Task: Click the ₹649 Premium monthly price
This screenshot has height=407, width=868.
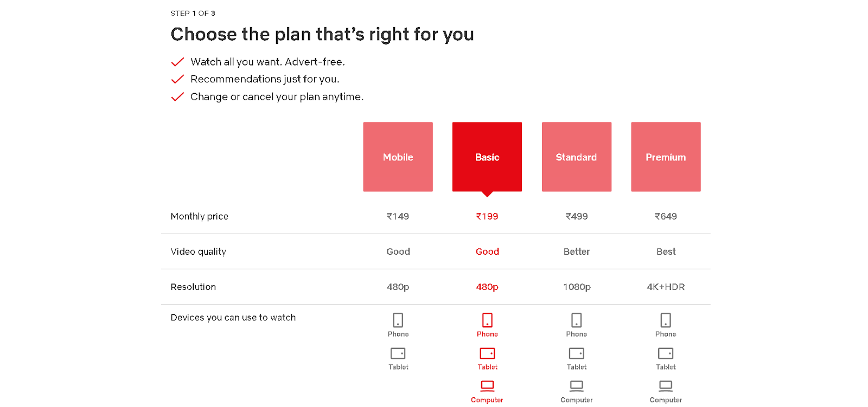Action: [666, 216]
